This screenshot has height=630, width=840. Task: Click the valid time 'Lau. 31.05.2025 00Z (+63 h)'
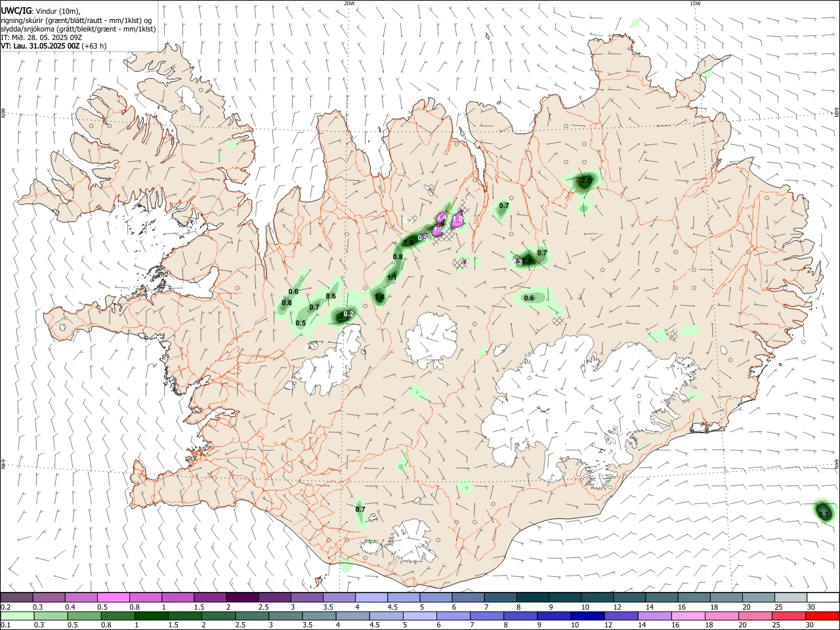(60, 46)
